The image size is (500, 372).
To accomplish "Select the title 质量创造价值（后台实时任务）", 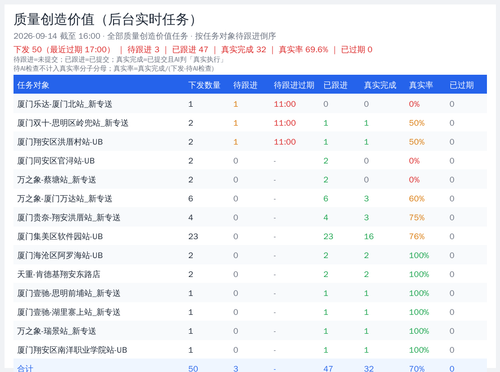I will coord(105,19).
